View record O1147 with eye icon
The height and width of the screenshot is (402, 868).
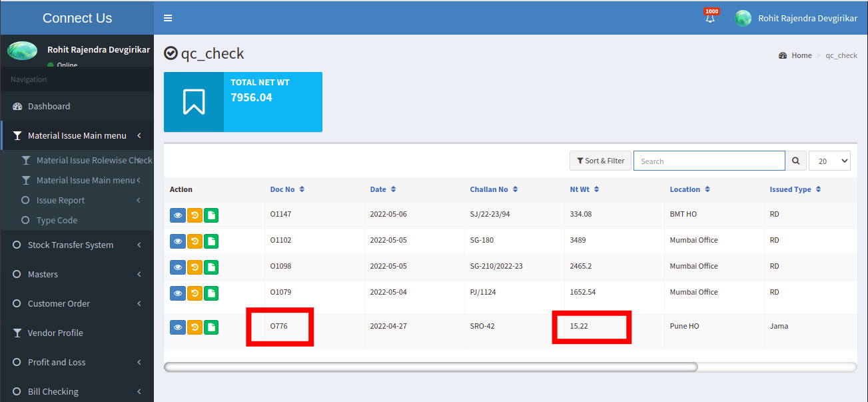click(178, 215)
